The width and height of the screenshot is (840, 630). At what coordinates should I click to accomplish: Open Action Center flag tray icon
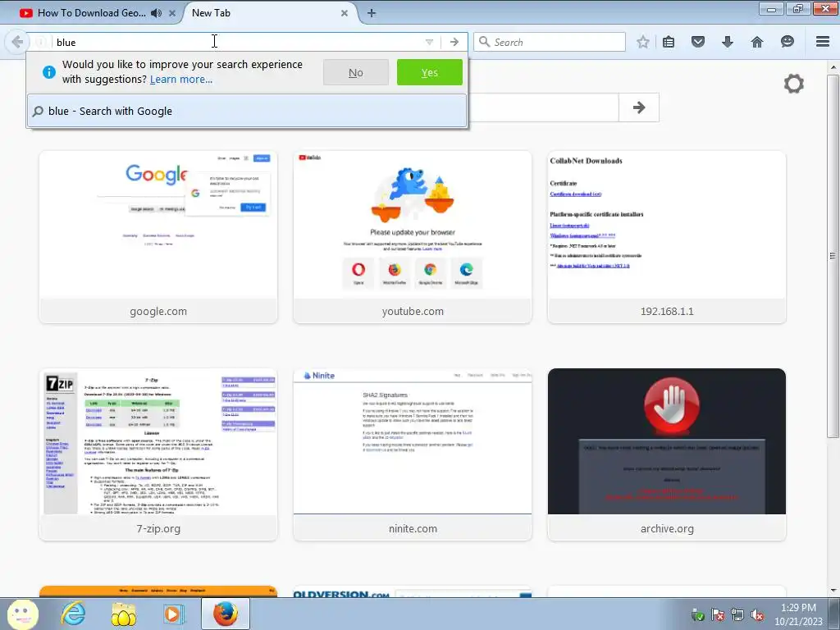(x=717, y=614)
